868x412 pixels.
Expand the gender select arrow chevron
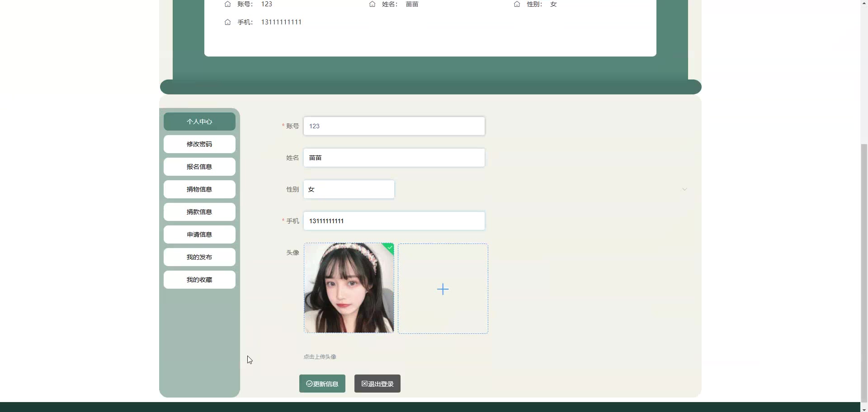tap(684, 189)
